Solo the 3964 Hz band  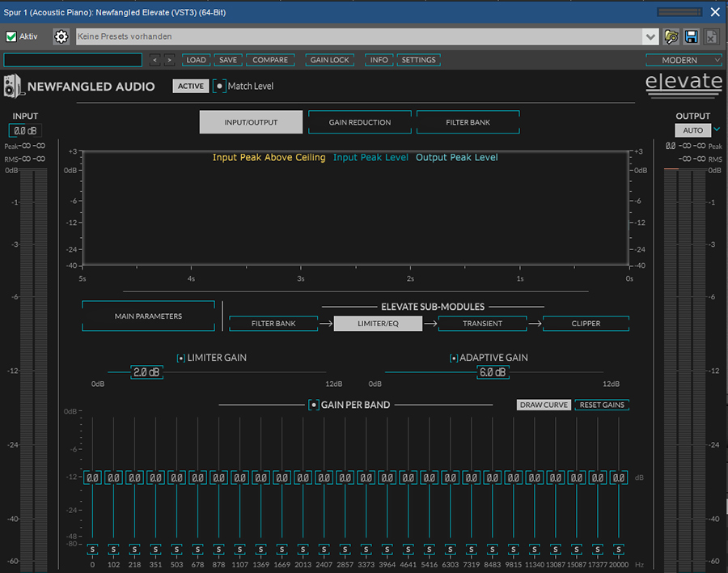tap(387, 550)
